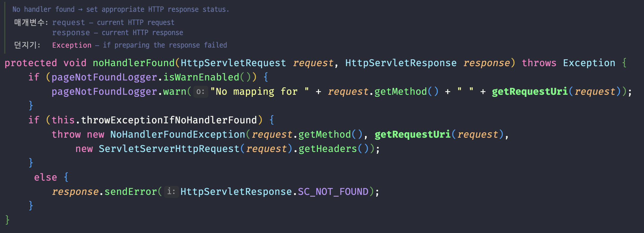Click the sendError method call
This screenshot has height=233, width=644.
click(131, 192)
